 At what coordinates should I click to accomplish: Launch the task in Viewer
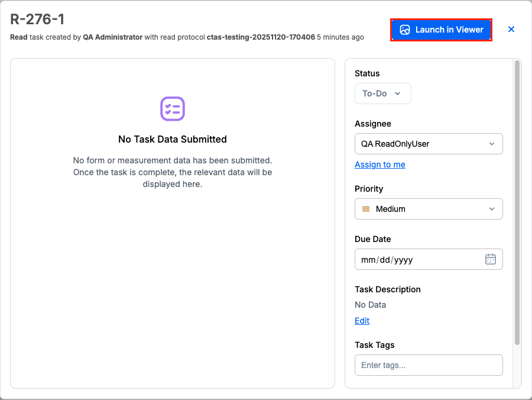pos(440,29)
